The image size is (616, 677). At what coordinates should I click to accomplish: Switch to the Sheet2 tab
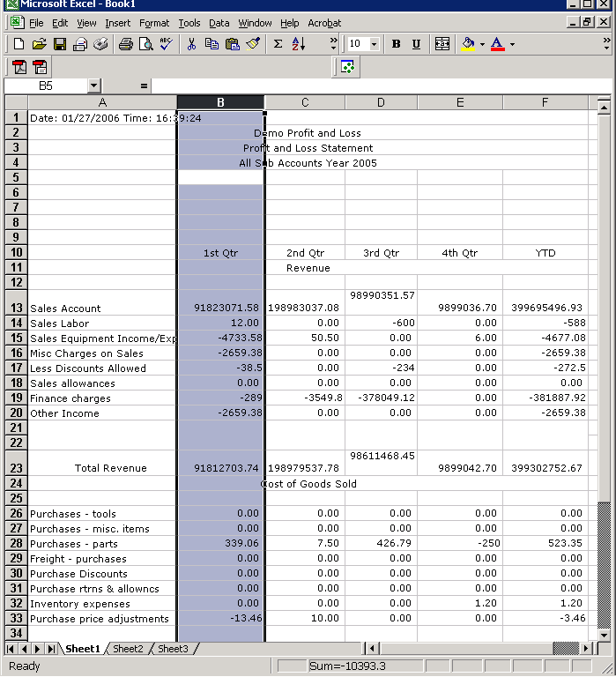[x=127, y=649]
